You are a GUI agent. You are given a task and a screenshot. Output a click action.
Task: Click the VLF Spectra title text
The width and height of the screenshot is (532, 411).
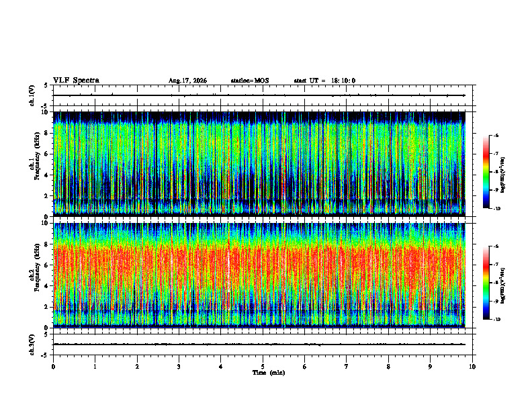(76, 81)
